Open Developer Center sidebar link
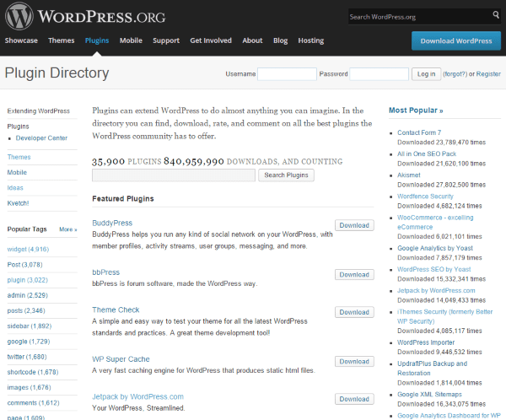 pos(41,138)
